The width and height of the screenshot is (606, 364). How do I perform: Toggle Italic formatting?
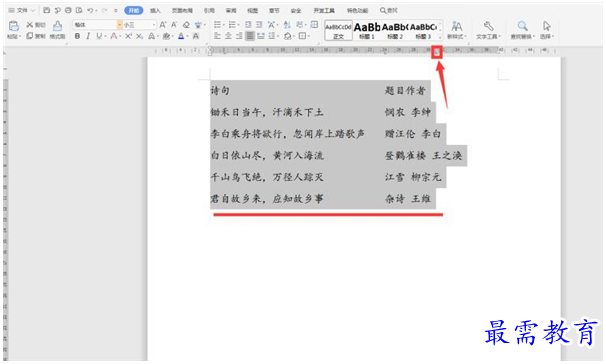pyautogui.click(x=88, y=36)
